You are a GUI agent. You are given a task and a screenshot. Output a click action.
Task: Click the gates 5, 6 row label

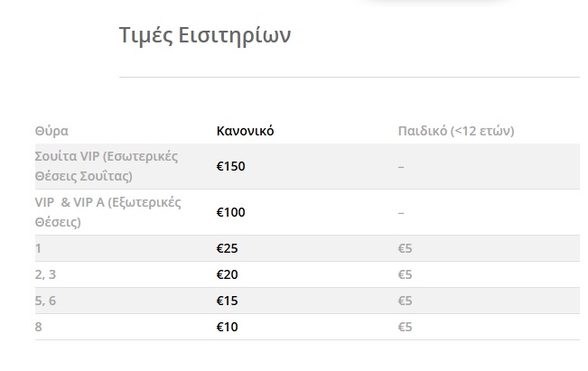pos(44,301)
